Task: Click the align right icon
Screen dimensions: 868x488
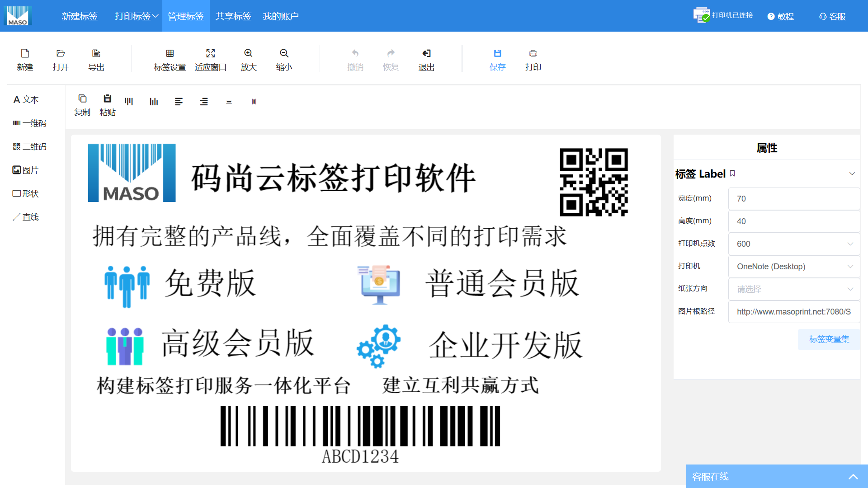Action: [204, 102]
